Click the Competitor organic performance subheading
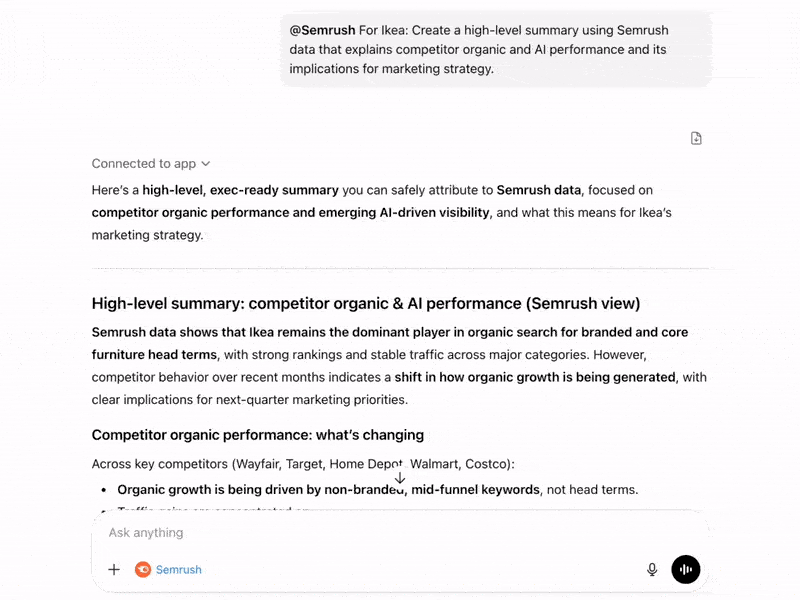 pos(257,435)
